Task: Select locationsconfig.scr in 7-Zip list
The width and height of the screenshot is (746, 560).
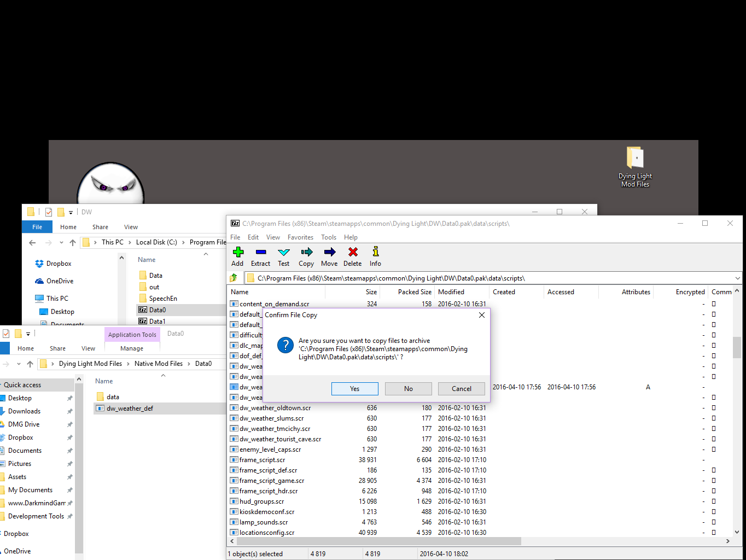Action: 267,533
